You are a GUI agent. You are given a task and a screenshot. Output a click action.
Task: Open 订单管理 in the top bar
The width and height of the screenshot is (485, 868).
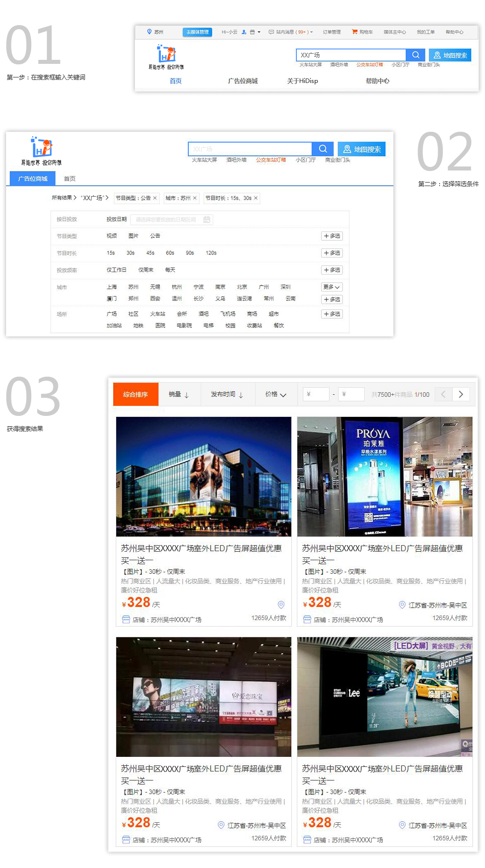(332, 32)
